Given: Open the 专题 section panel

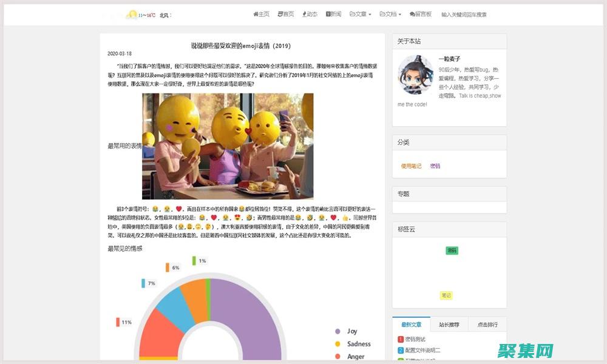Looking at the screenshot, I should tap(403, 193).
